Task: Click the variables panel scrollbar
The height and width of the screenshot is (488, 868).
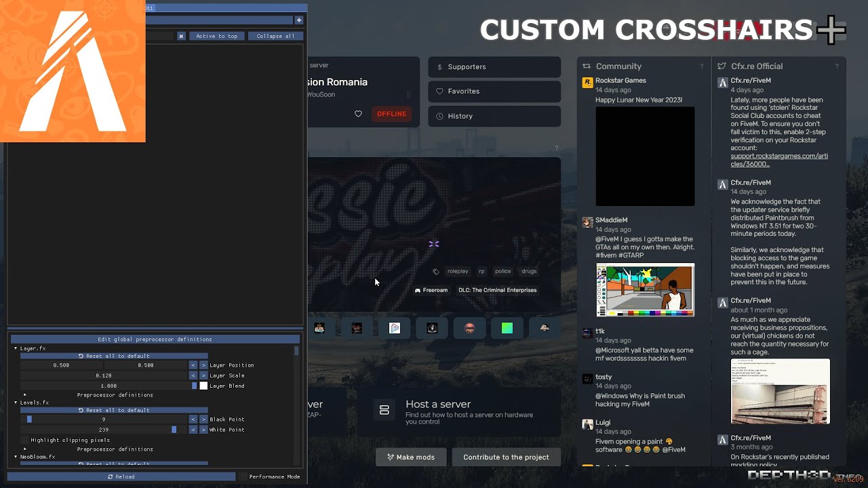Action: pyautogui.click(x=296, y=350)
